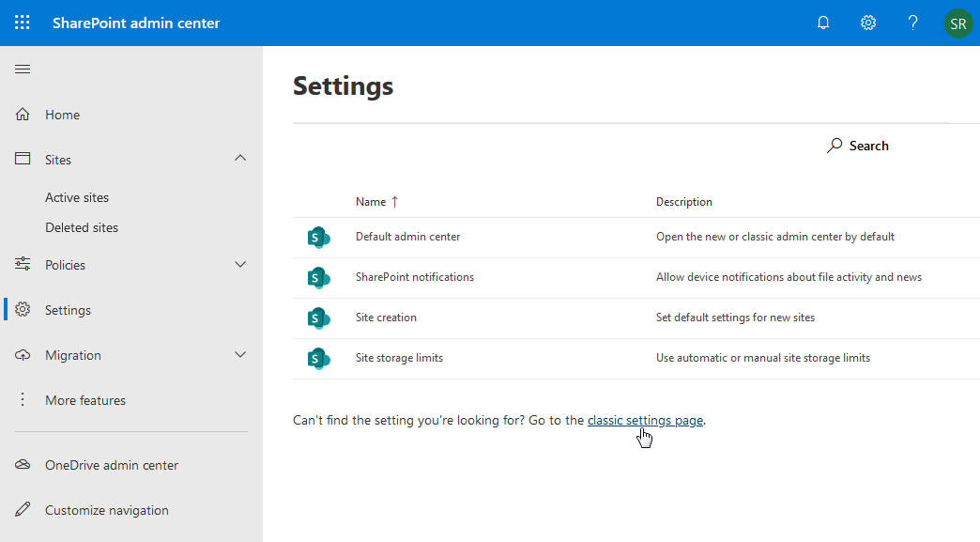Click the search magnifier icon
980x542 pixels.
click(835, 146)
